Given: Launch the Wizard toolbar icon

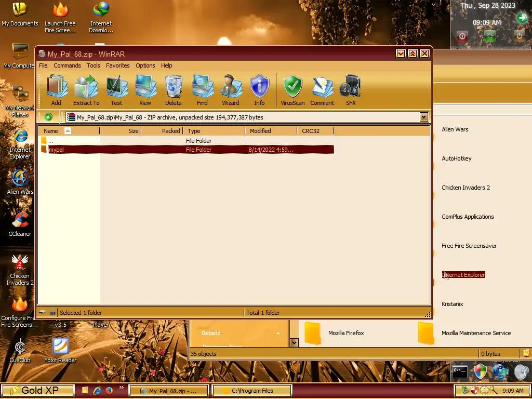Looking at the screenshot, I should [231, 90].
